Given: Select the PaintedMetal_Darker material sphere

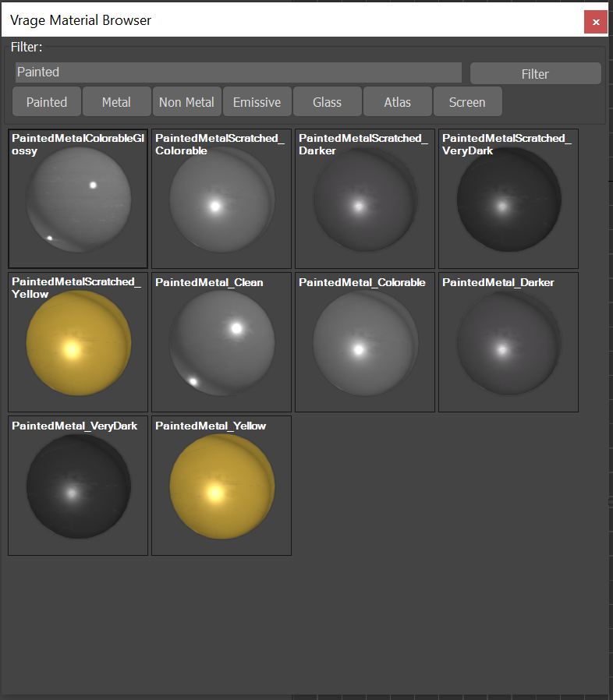Looking at the screenshot, I should (x=508, y=343).
